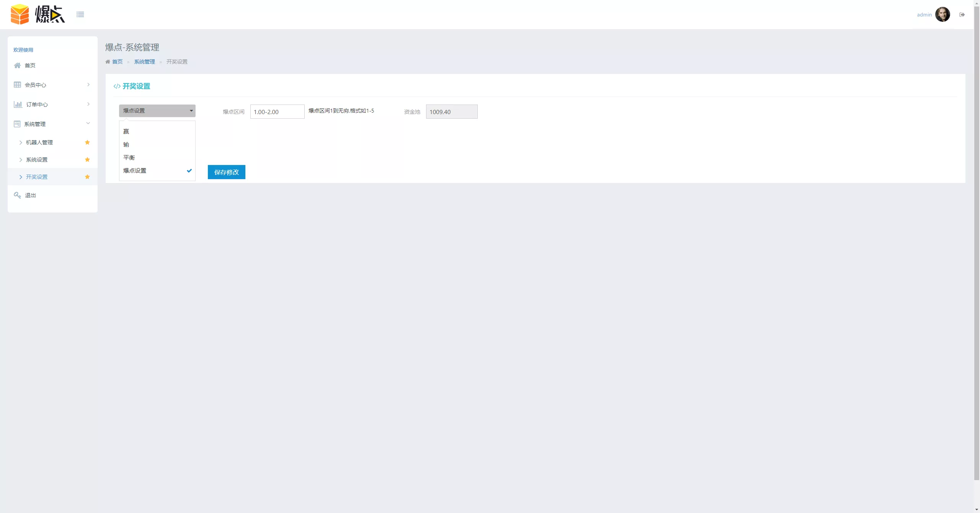Click the 系统管理 breadcrumb link

coord(144,62)
